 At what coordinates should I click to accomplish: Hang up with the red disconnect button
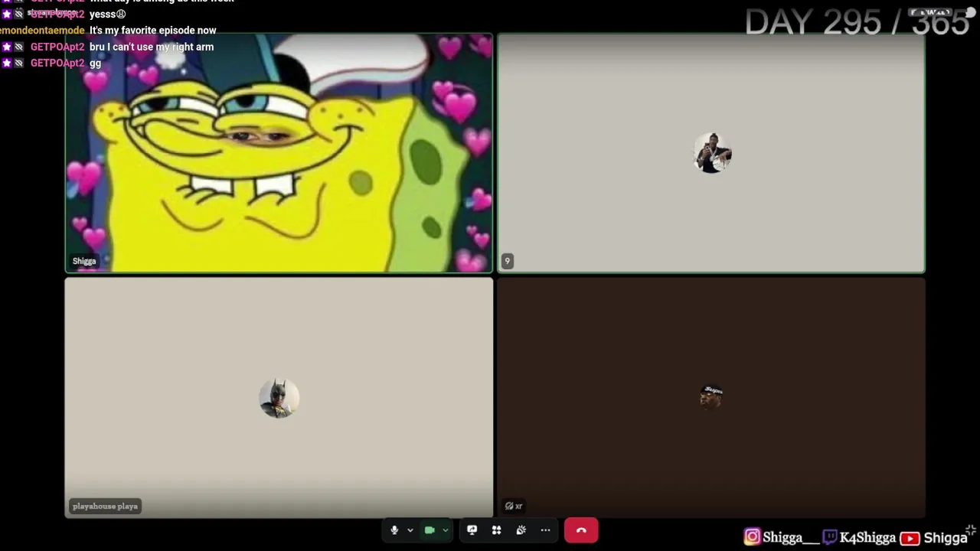click(581, 530)
